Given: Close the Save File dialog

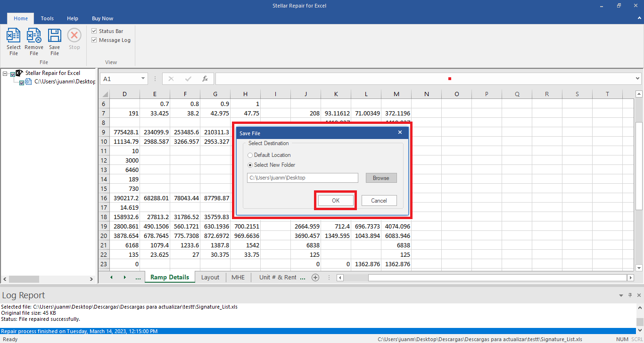Looking at the screenshot, I should 400,133.
